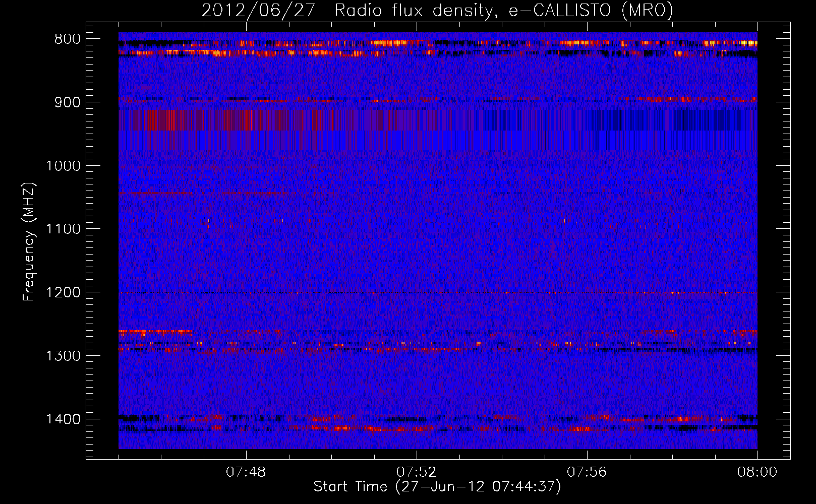
Task: Click the 07:56 time tick label
Action: click(x=587, y=472)
